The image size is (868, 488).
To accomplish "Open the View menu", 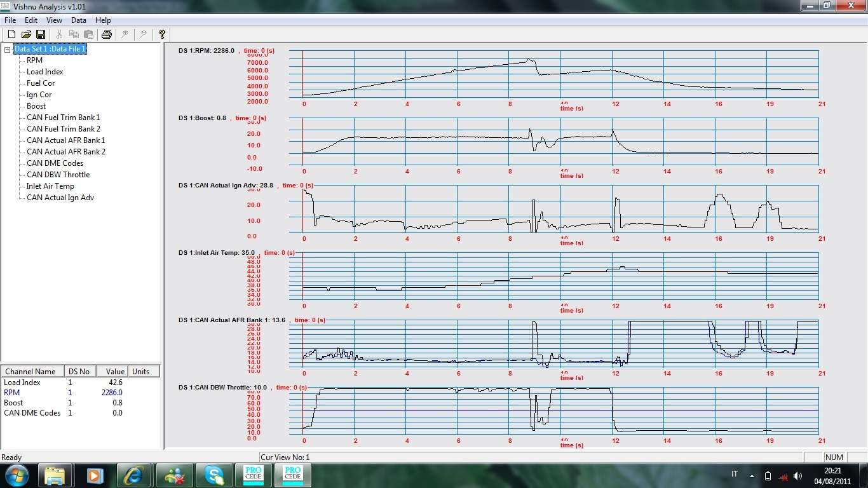I will tap(54, 20).
